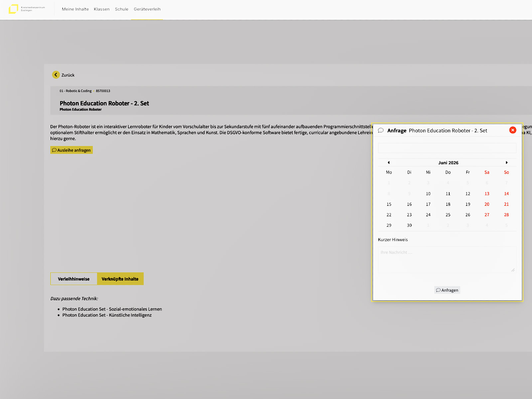Select June 18 in the calendar
Viewport: 532px width, 399px height.
tap(448, 204)
